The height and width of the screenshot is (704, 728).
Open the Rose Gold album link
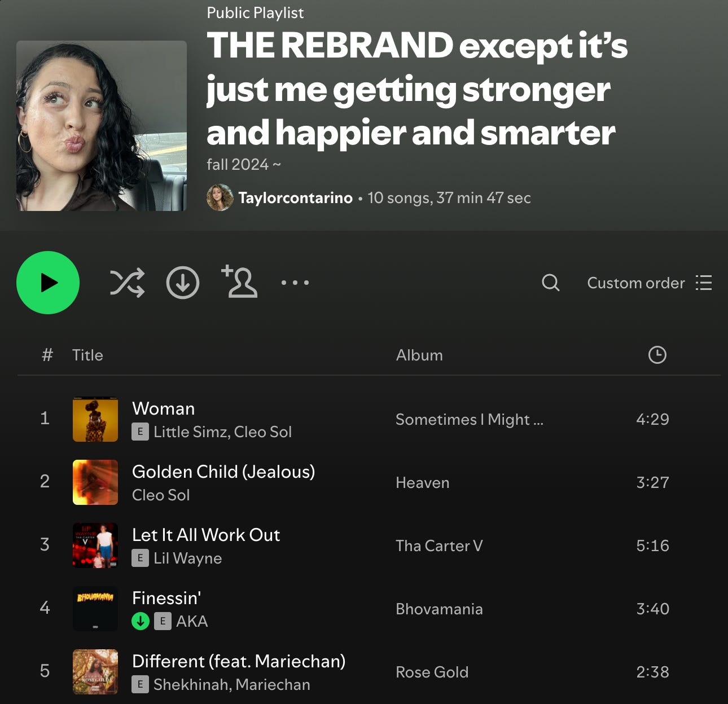432,672
